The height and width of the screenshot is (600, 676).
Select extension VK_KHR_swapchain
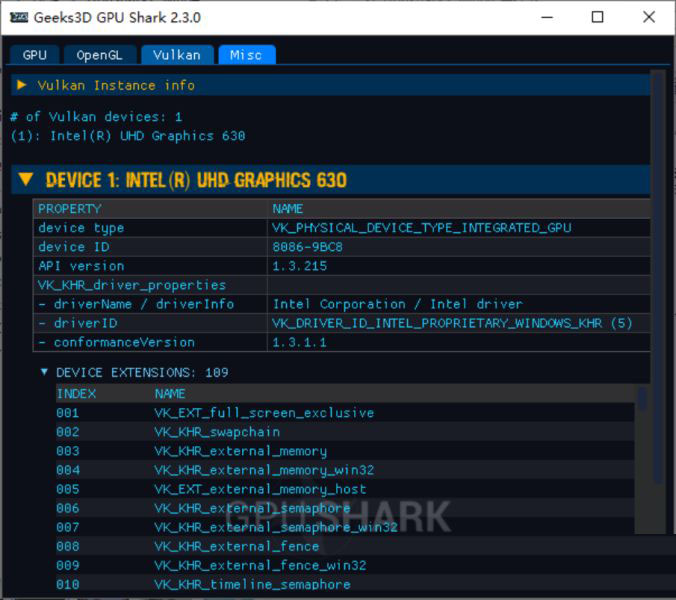tap(217, 432)
